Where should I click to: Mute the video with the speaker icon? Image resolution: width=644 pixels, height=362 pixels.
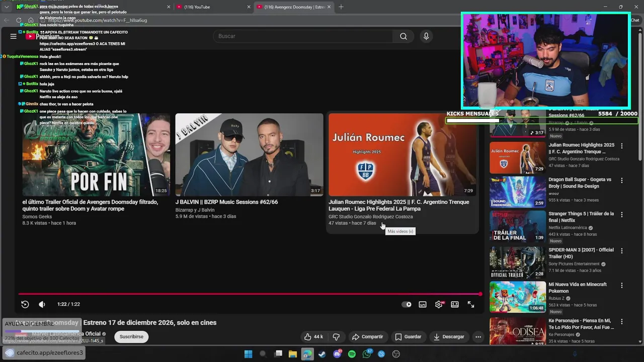pos(42,304)
